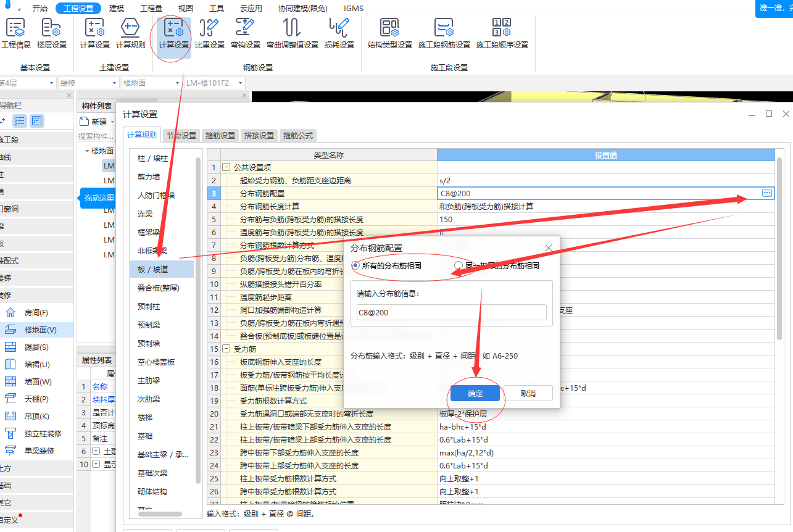Open 施工段钢筋设置 tool
This screenshot has height=532, width=793.
tap(444, 33)
